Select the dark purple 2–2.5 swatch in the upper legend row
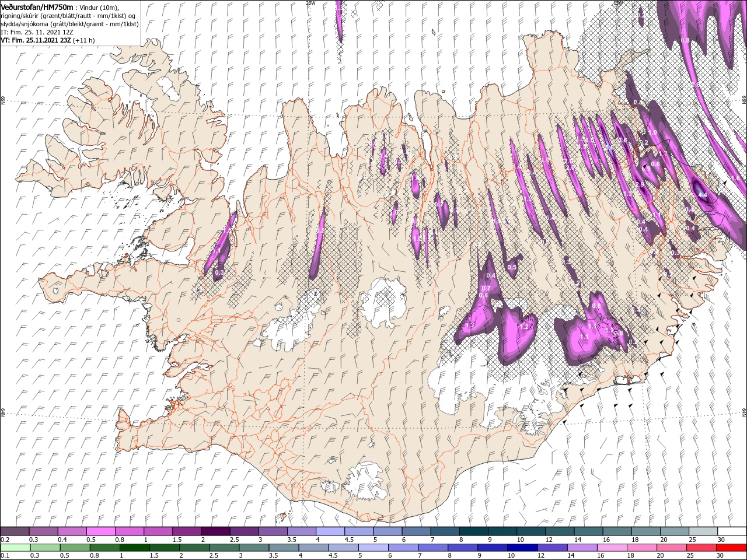The height and width of the screenshot is (560, 747). (215, 531)
